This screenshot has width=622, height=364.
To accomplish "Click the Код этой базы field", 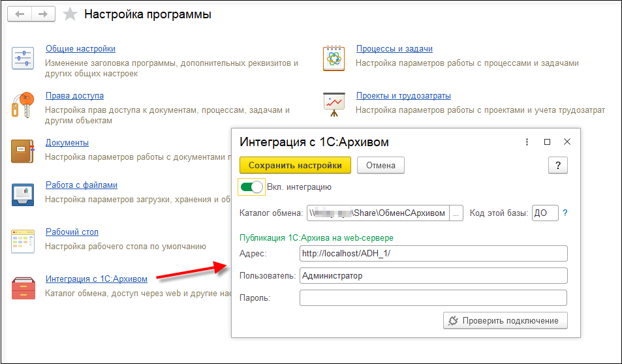I will pyautogui.click(x=545, y=213).
